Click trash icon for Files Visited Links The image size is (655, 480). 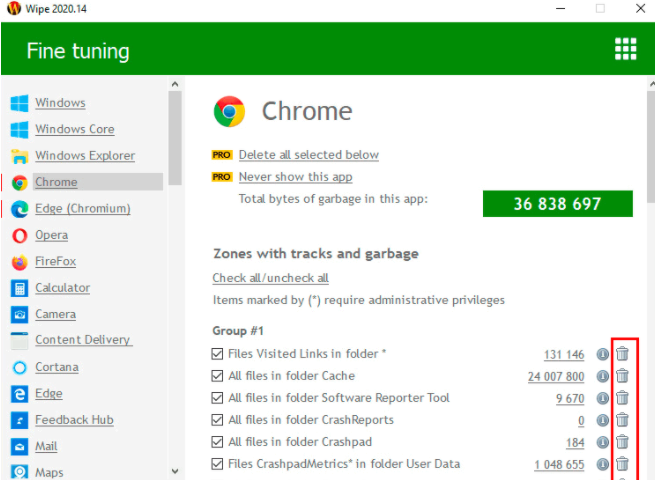(622, 354)
